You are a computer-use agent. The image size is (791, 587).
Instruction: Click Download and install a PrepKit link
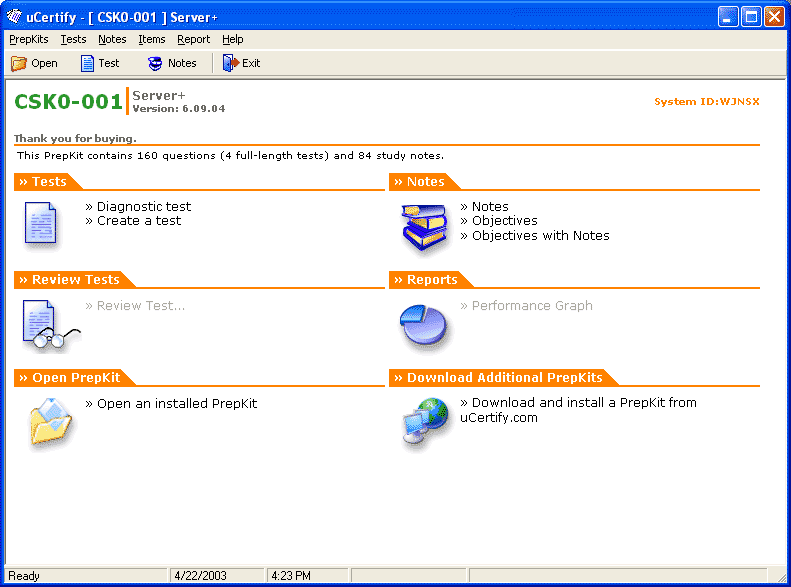click(x=578, y=410)
